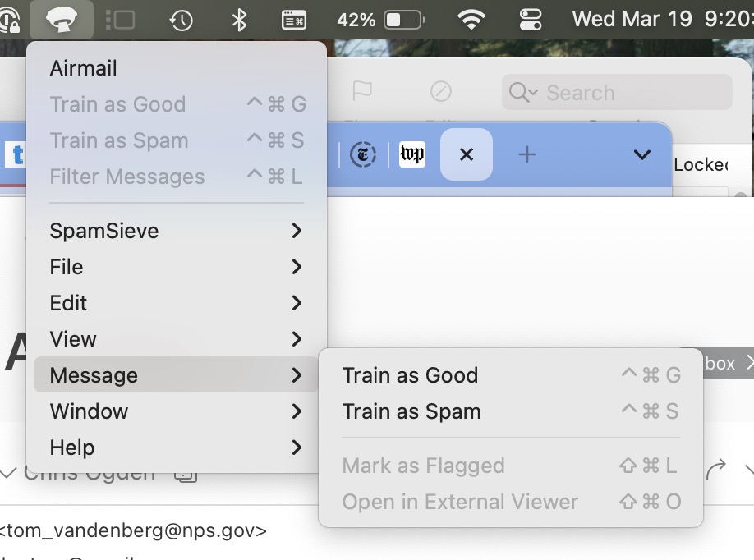This screenshot has height=560, width=754.
Task: Click the keyboard shortcut window icon in menu bar
Action: [x=294, y=21]
